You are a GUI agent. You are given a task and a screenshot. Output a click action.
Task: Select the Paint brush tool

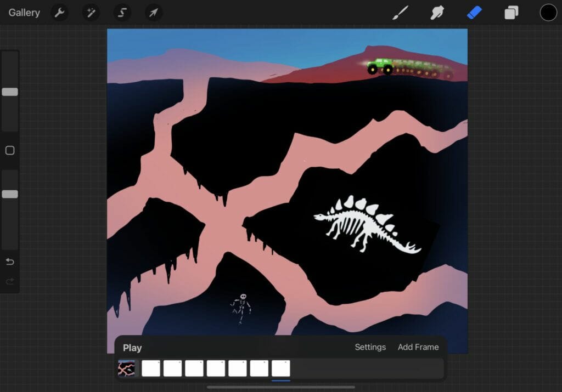400,13
